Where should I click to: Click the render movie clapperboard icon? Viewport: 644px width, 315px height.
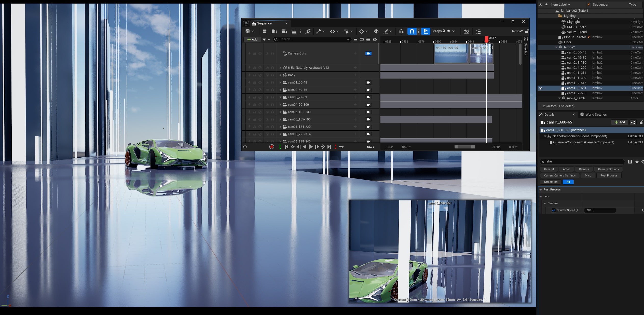pyautogui.click(x=294, y=31)
